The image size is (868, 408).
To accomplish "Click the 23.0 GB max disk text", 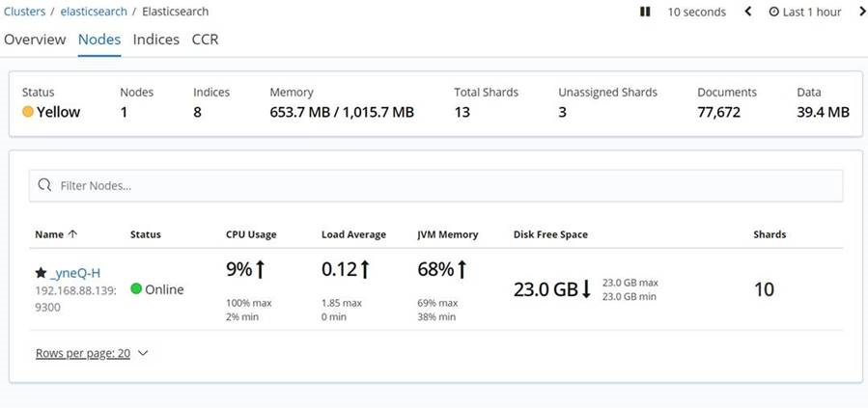I will 630,283.
